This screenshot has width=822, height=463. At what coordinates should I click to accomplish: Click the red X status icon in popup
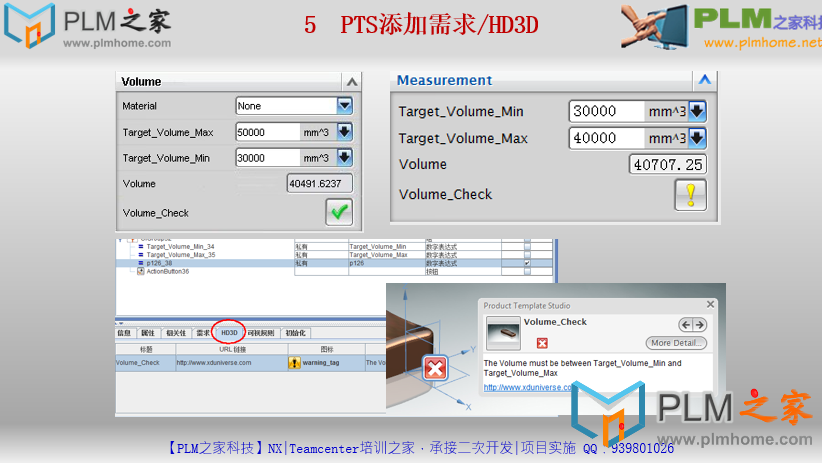point(542,343)
